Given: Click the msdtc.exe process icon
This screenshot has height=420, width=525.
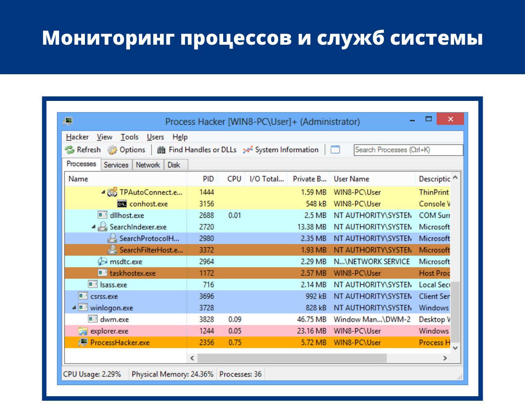Looking at the screenshot, I should coord(103,261).
